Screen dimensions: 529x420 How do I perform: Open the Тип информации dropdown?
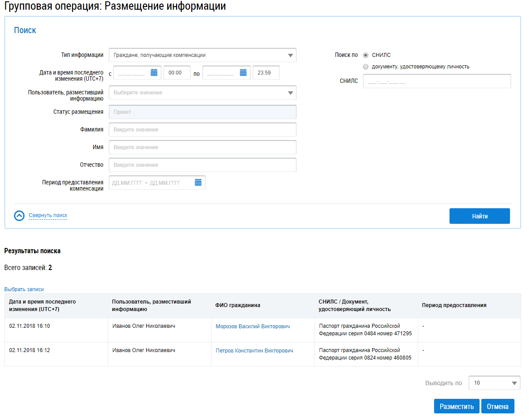[x=202, y=55]
